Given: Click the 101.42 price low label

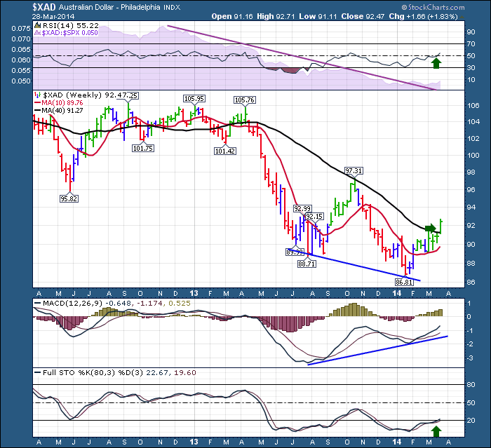Looking at the screenshot, I should pos(225,151).
